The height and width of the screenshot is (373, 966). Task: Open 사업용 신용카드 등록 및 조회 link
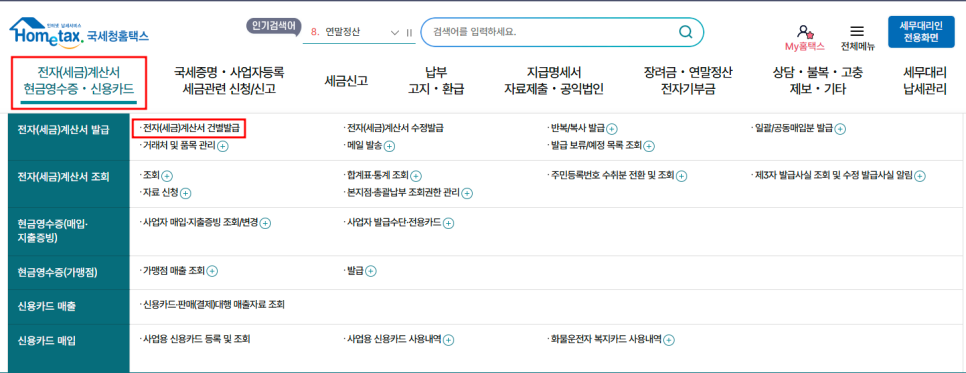pyautogui.click(x=196, y=339)
